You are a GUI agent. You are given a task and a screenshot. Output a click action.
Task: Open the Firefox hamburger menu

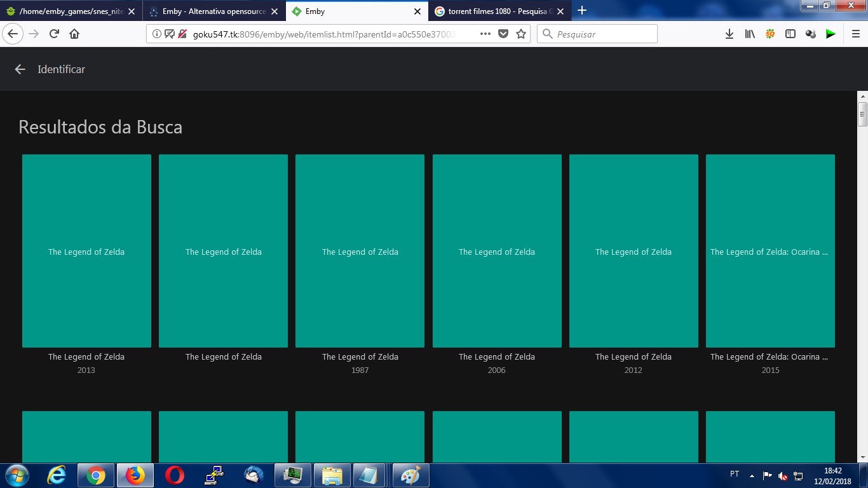(x=856, y=34)
